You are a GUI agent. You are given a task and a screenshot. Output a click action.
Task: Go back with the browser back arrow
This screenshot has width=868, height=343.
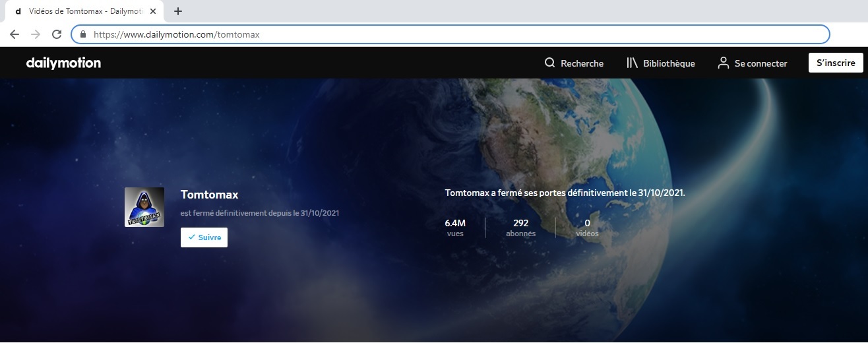(x=15, y=34)
